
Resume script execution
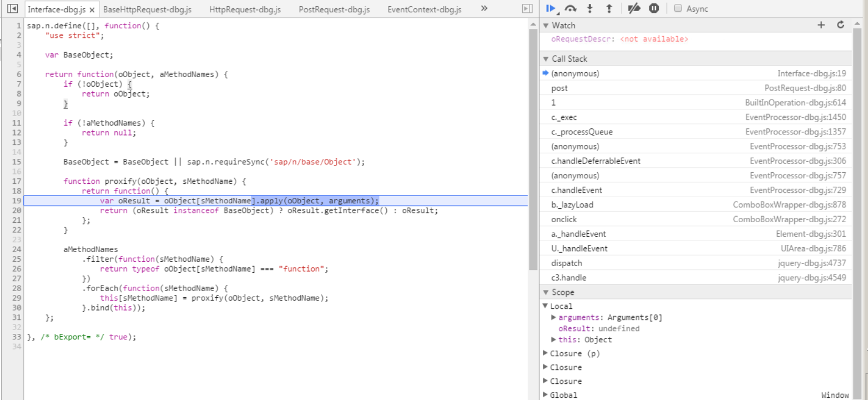(550, 8)
